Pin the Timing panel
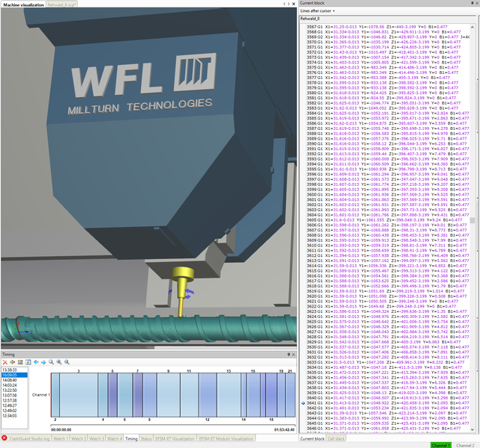Image resolution: width=480 pixels, height=448 pixels. (288, 355)
